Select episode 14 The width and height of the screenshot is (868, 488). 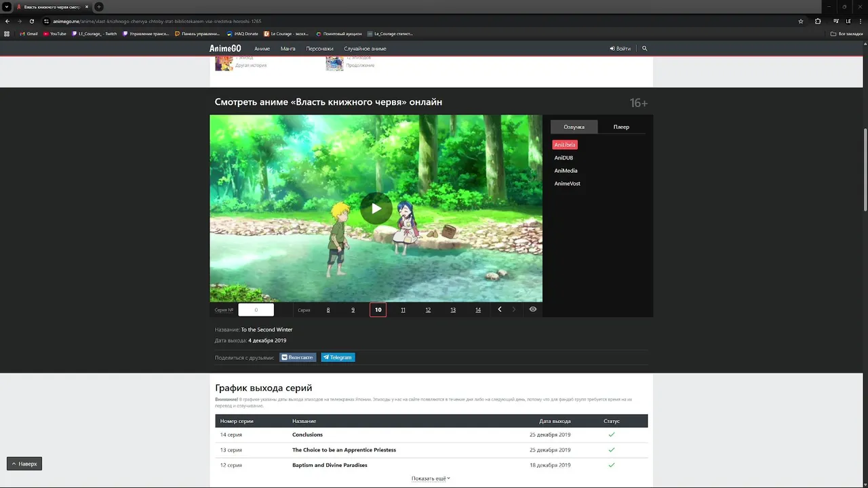point(478,310)
